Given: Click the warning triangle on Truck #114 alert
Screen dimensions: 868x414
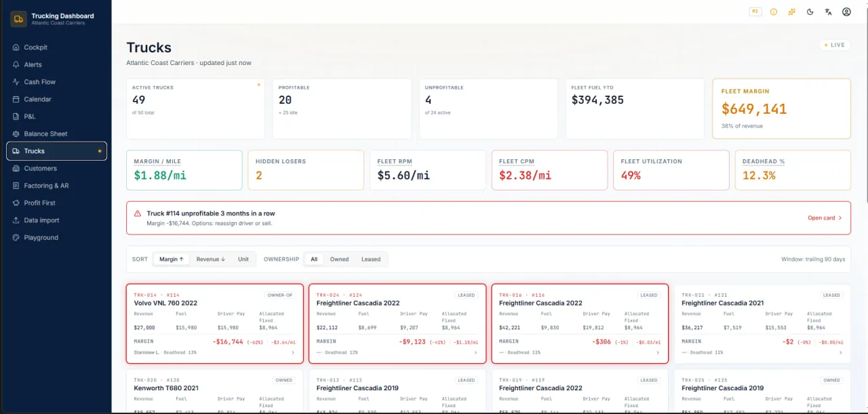Looking at the screenshot, I should coord(138,213).
